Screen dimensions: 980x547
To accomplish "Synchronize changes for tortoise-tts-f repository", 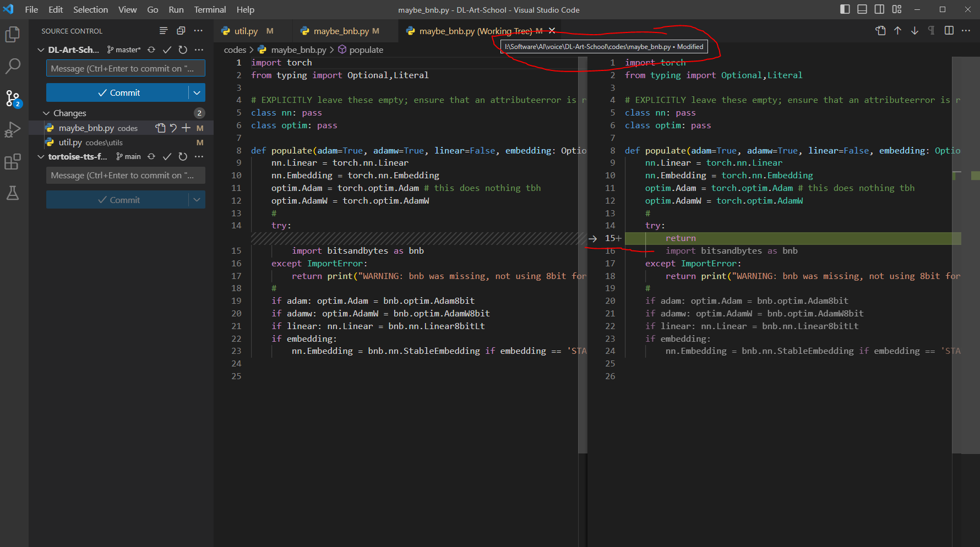I will click(x=151, y=156).
